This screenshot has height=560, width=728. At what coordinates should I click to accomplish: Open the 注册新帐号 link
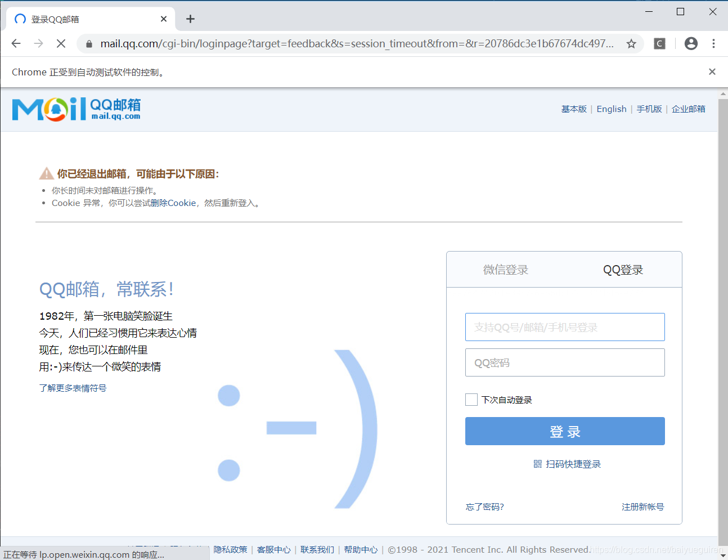(x=642, y=507)
